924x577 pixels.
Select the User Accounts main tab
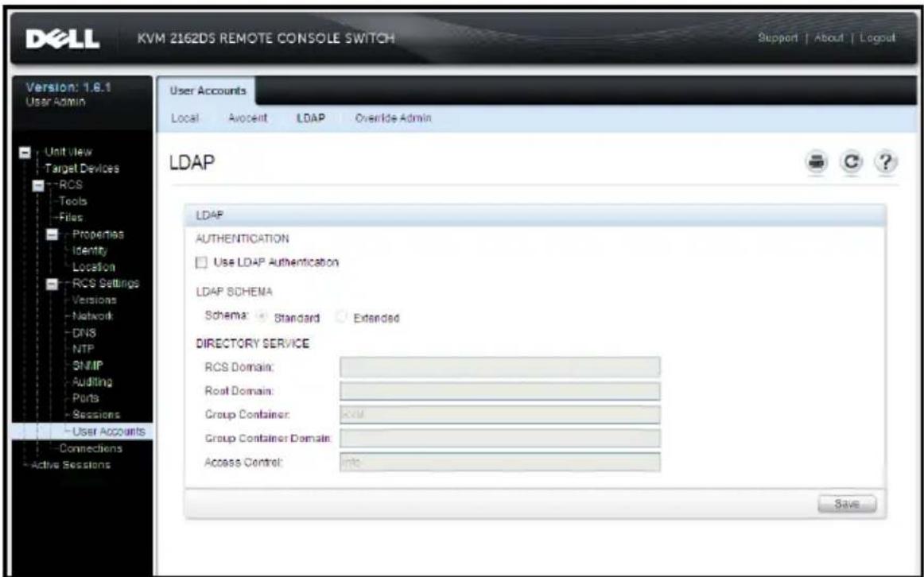coord(208,91)
